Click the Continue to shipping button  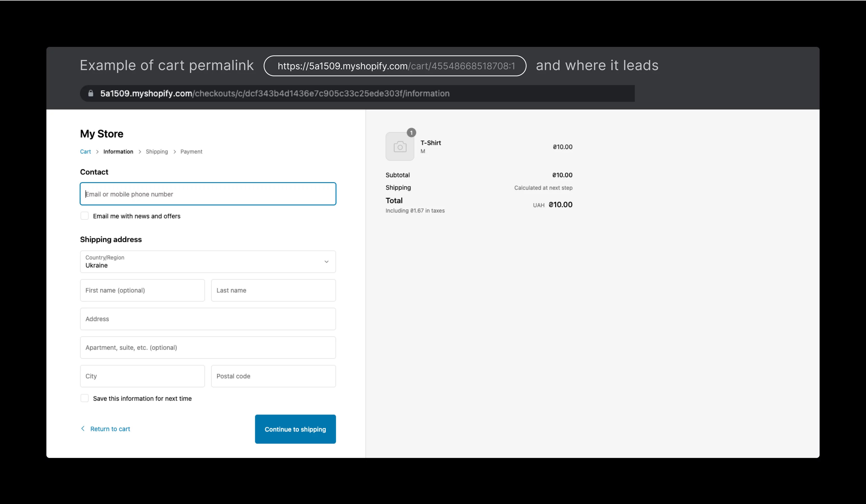pos(295,429)
